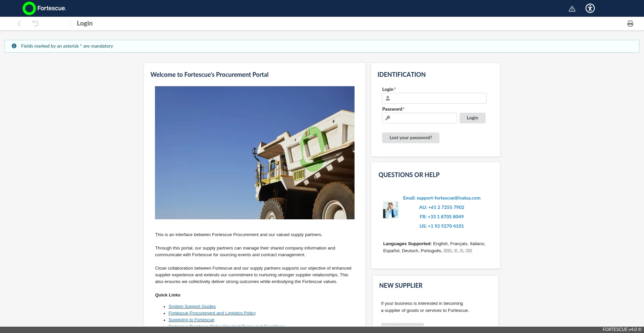Viewport: 644px width, 333px height.
Task: Click the back arrow navigation icon
Action: click(19, 23)
